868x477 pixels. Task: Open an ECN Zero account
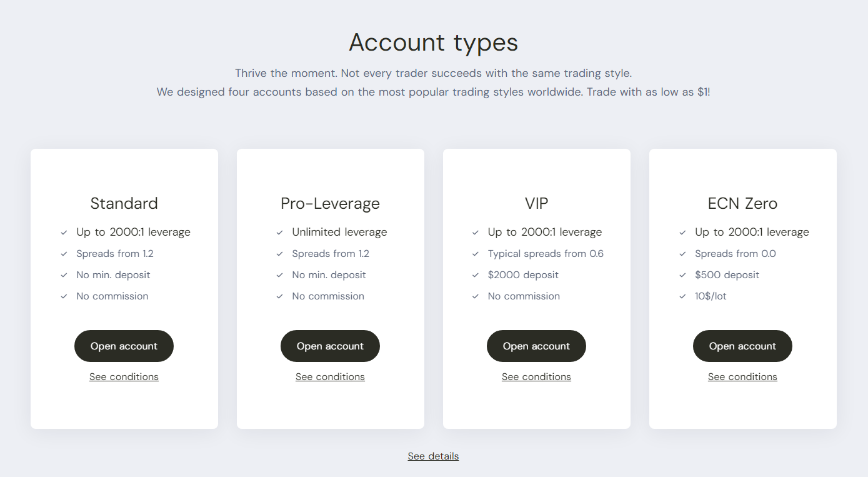point(742,346)
